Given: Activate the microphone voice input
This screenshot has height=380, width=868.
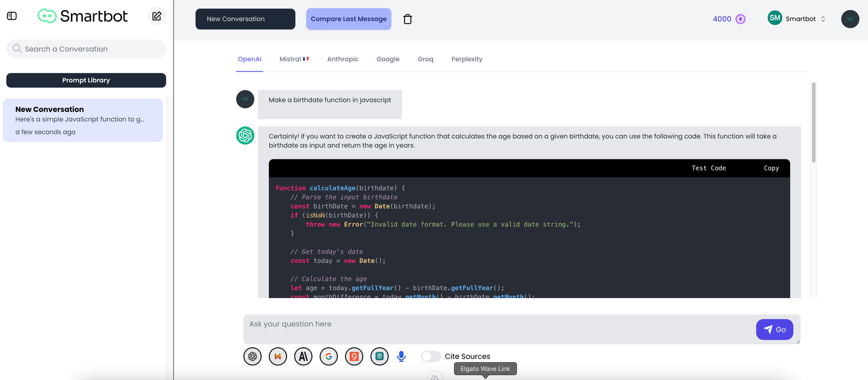Looking at the screenshot, I should click(x=401, y=356).
